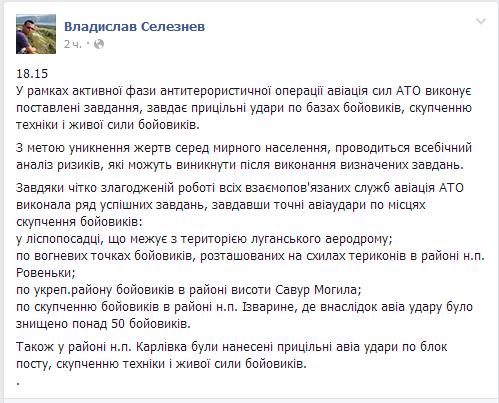Screen dimensions: 499x403
Task: Click the line starting 'аналіз ризиків, які можуть'
Action: pos(240,165)
